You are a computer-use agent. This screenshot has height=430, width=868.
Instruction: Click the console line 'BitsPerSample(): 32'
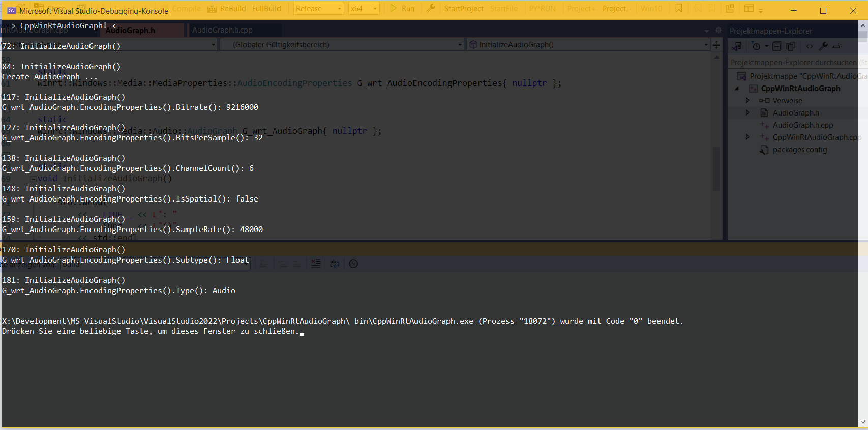133,138
